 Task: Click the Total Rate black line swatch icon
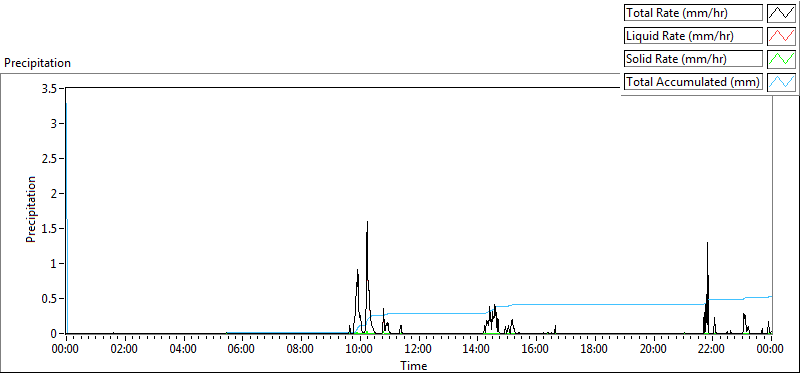point(782,13)
